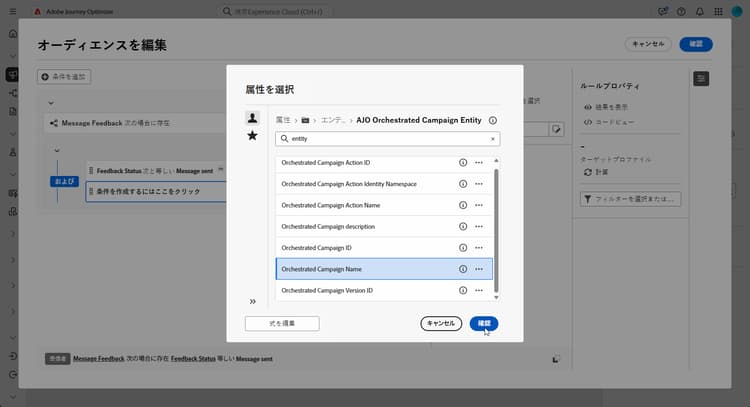Open the filter selection field
The width and height of the screenshot is (750, 407).
point(630,199)
